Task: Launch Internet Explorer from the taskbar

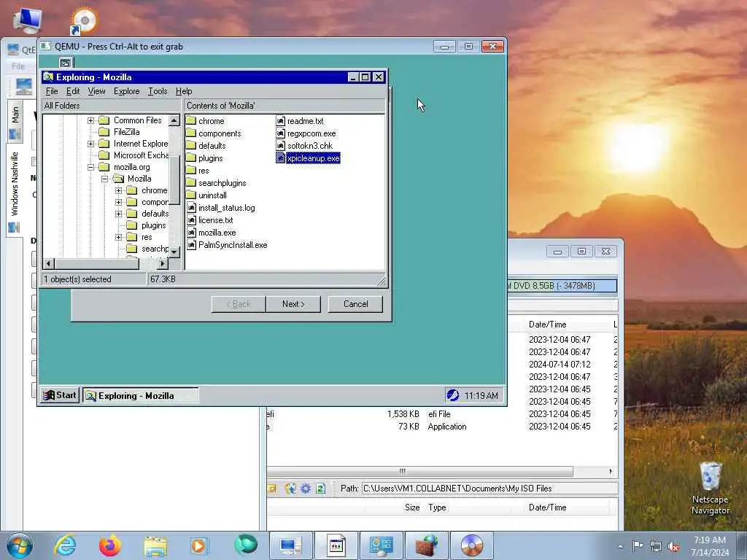Action: 64,545
